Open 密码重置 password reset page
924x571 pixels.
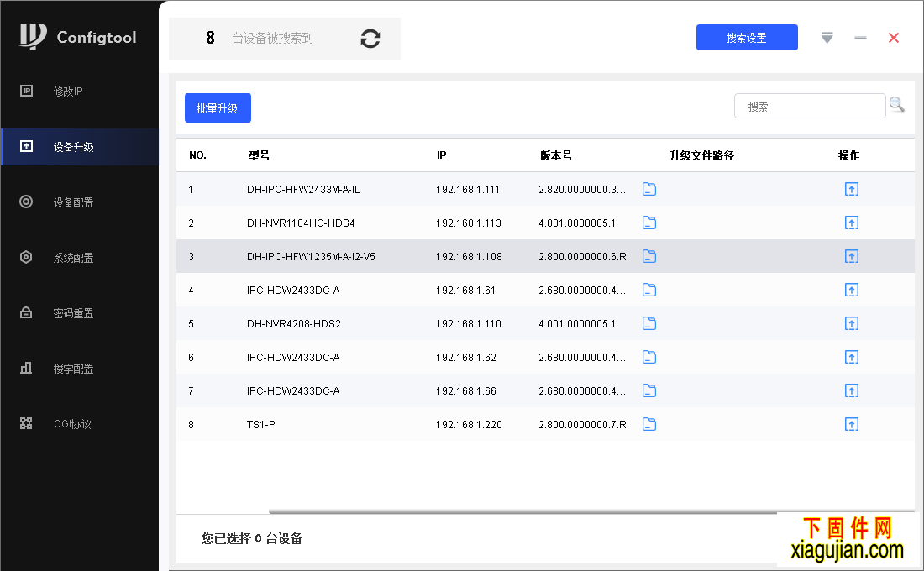coord(80,313)
